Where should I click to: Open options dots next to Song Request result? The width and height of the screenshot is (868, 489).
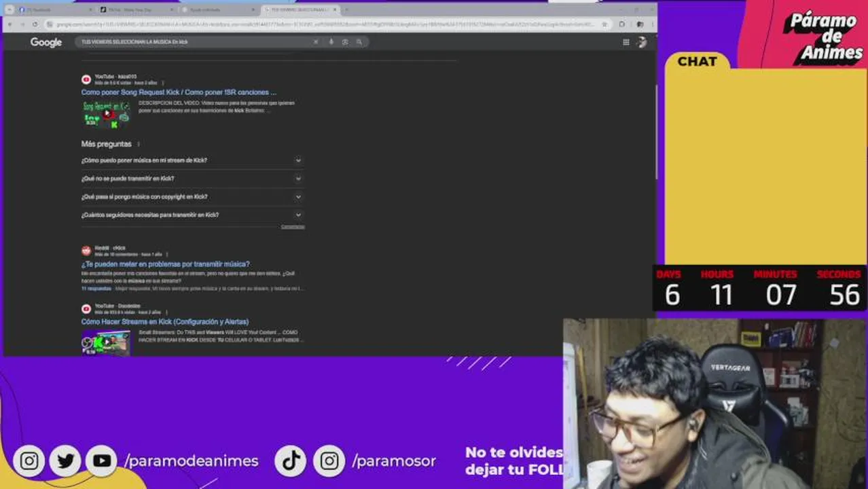[x=163, y=83]
